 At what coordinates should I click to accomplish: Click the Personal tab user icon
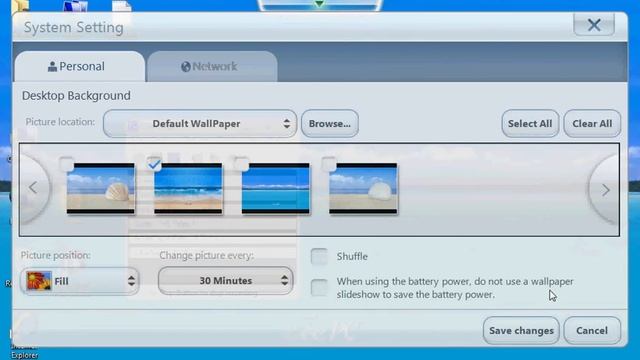[52, 67]
